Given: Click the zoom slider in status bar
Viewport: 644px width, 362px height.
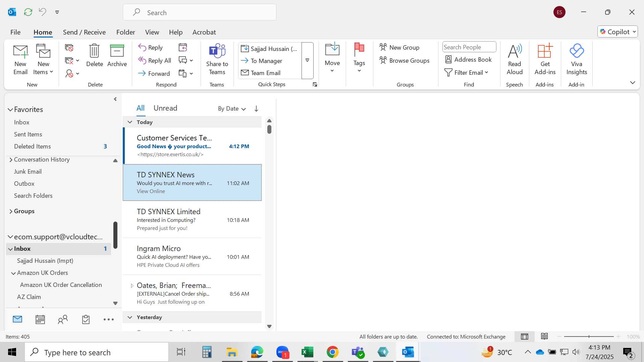Looking at the screenshot, I should 589,336.
